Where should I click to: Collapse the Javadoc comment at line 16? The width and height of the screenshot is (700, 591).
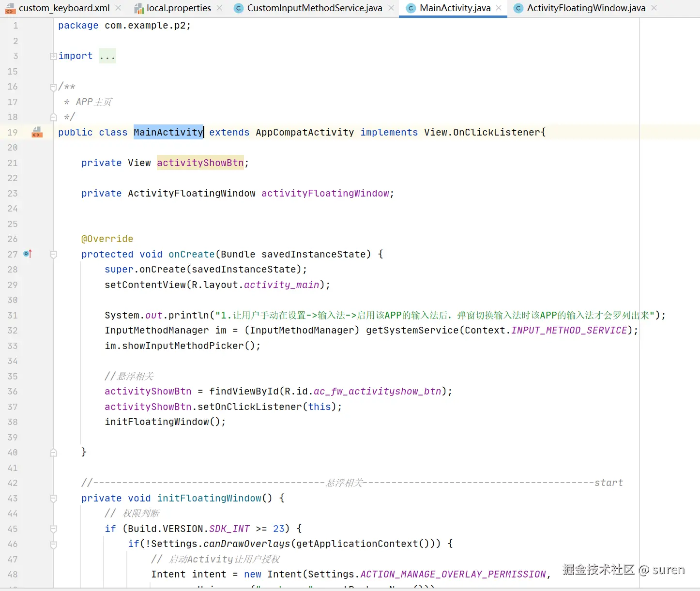(x=53, y=87)
